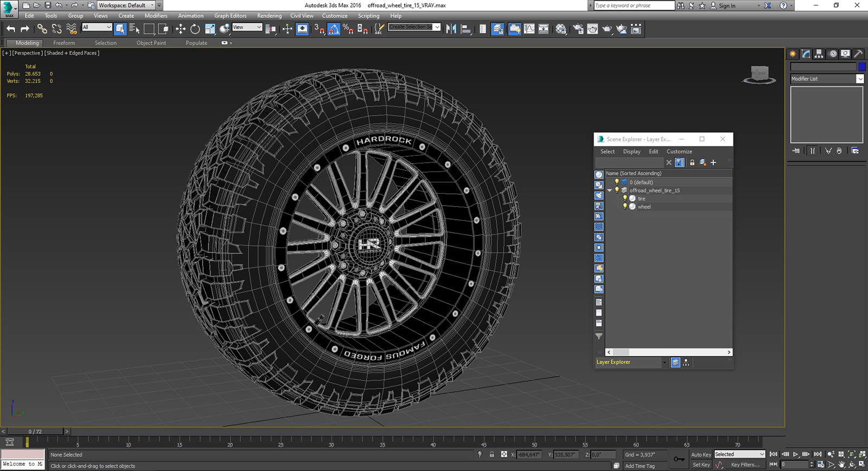
Task: Click the Mirror tool icon
Action: coord(451,29)
